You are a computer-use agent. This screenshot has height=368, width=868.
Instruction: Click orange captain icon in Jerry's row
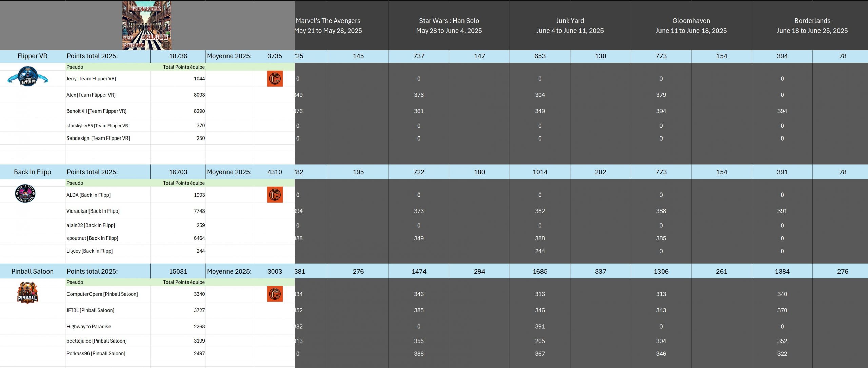point(275,79)
